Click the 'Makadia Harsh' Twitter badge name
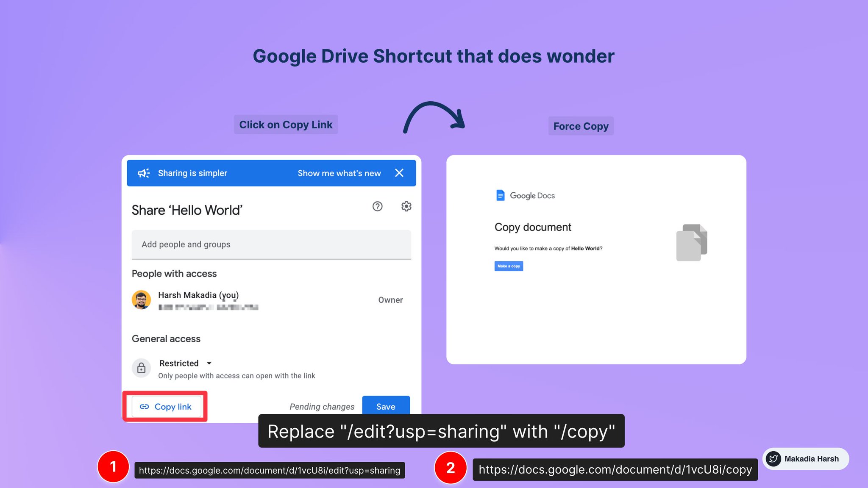Screen dimensions: 868x488 tap(811, 459)
